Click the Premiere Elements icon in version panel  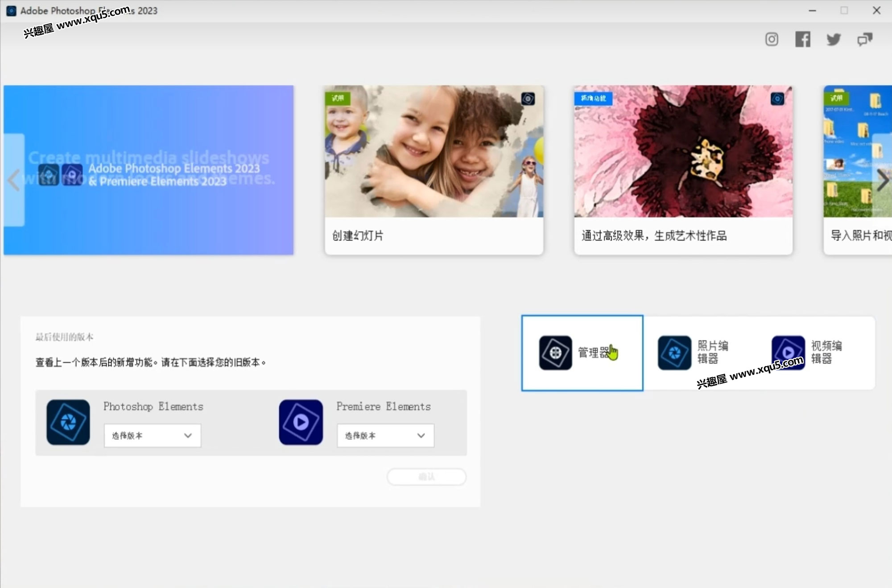coord(301,422)
